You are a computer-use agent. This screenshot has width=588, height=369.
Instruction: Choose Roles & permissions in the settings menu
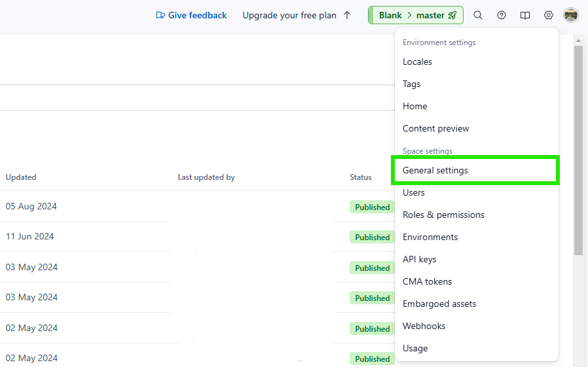(443, 215)
